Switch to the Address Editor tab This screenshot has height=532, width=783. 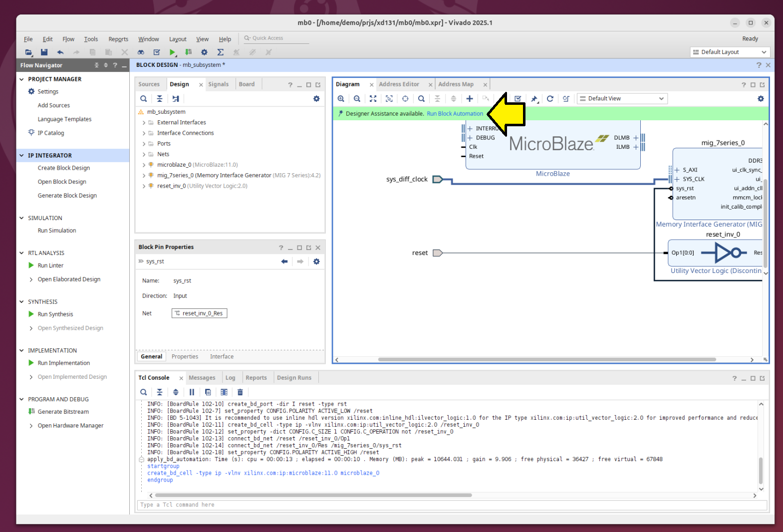click(399, 84)
